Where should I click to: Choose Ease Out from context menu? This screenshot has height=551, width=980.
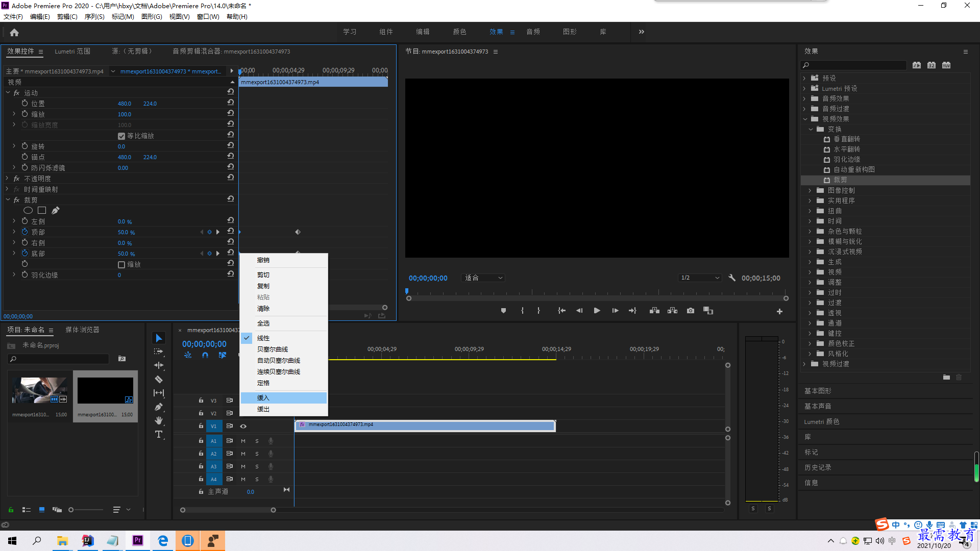click(284, 409)
